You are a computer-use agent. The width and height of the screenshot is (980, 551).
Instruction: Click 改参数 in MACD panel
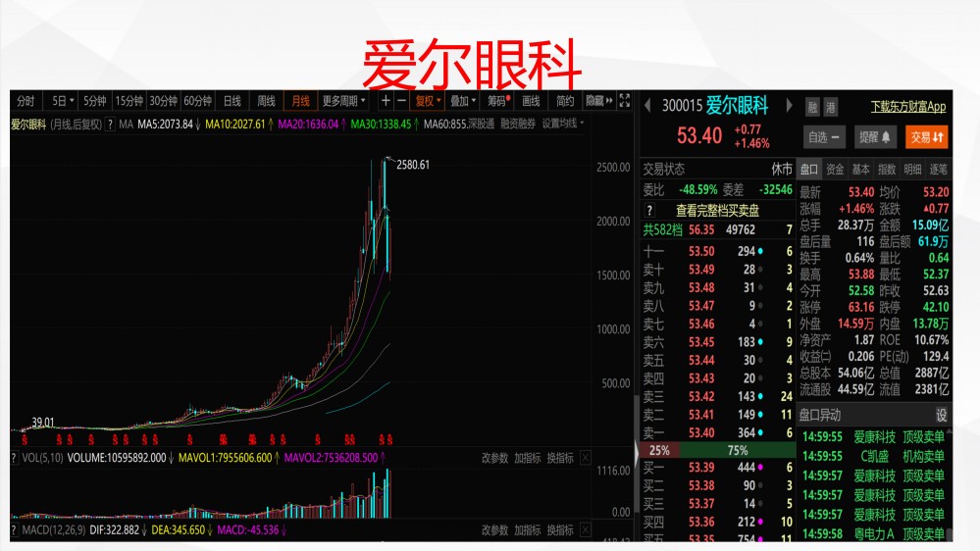(x=495, y=530)
